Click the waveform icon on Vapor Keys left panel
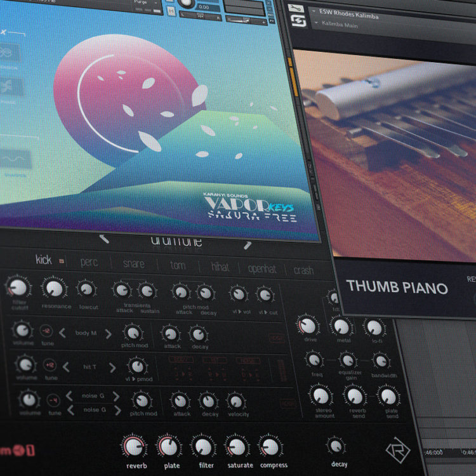This screenshot has height=476, width=476. (15, 159)
